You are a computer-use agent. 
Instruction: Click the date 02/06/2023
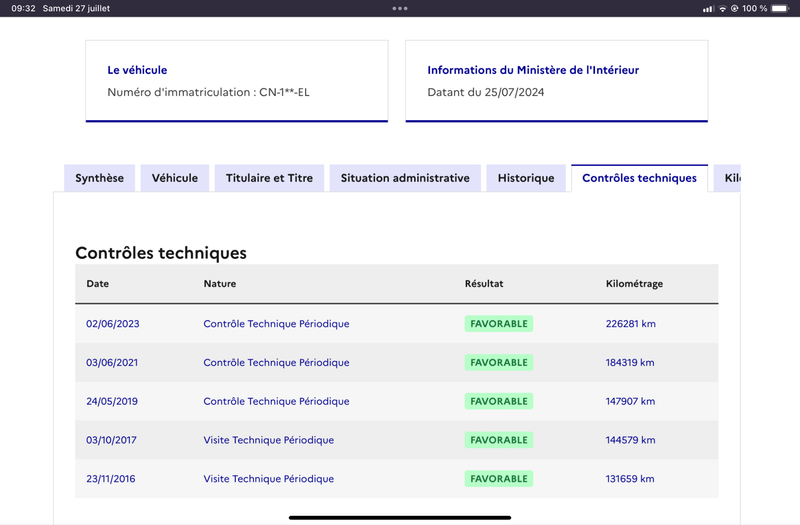click(113, 324)
